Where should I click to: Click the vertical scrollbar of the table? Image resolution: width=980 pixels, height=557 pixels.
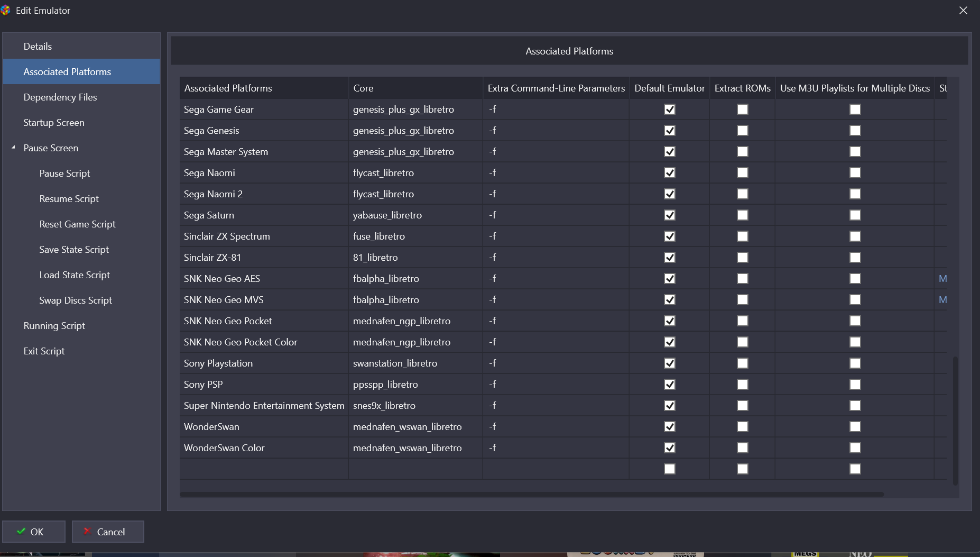[955, 421]
